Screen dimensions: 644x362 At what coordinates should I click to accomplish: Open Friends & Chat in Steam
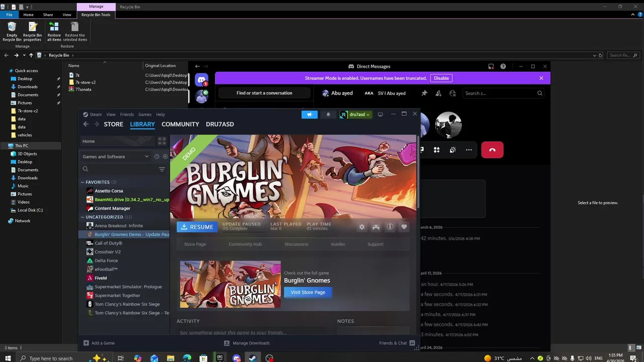(397, 343)
